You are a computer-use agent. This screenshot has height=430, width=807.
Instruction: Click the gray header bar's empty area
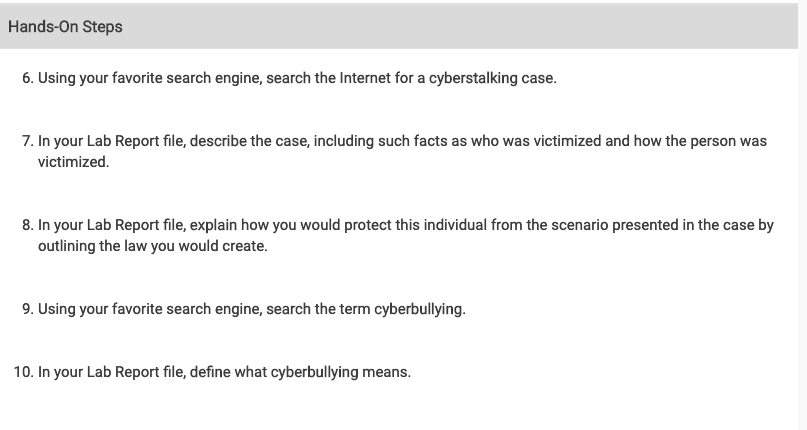[x=458, y=26]
